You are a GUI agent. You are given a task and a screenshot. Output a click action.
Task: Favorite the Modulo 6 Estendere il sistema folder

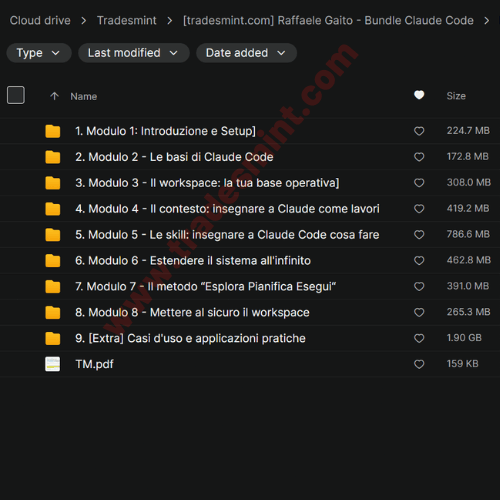[x=419, y=260]
